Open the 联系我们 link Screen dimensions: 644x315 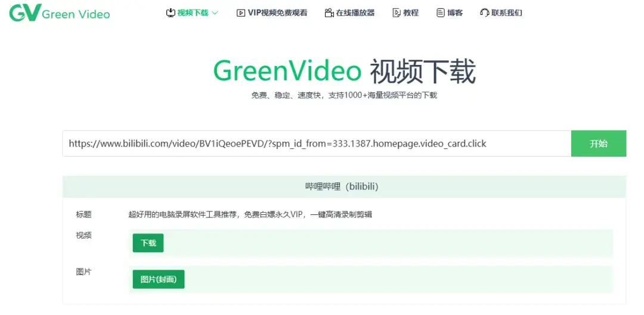507,13
